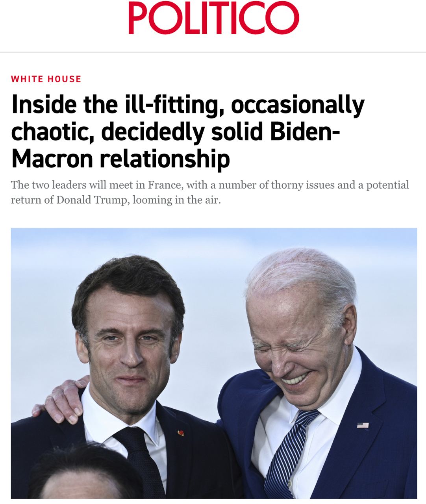426x504 pixels.
Task: Click the word "chaotic," in the headline
Action: click(52, 132)
